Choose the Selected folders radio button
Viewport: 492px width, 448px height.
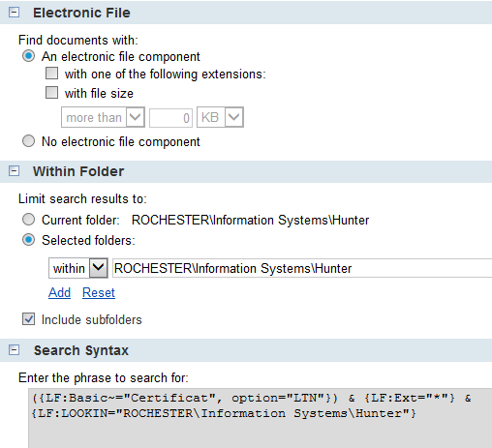28,240
